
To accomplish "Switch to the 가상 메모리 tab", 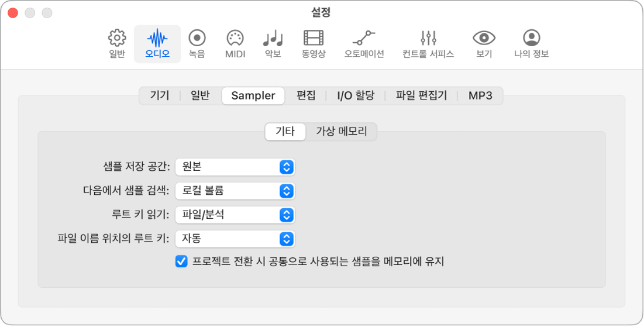I will click(x=342, y=132).
